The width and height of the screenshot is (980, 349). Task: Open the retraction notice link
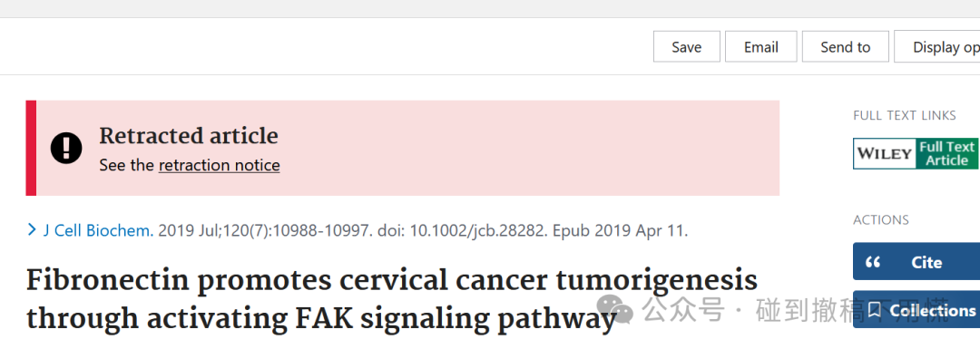pos(219,166)
